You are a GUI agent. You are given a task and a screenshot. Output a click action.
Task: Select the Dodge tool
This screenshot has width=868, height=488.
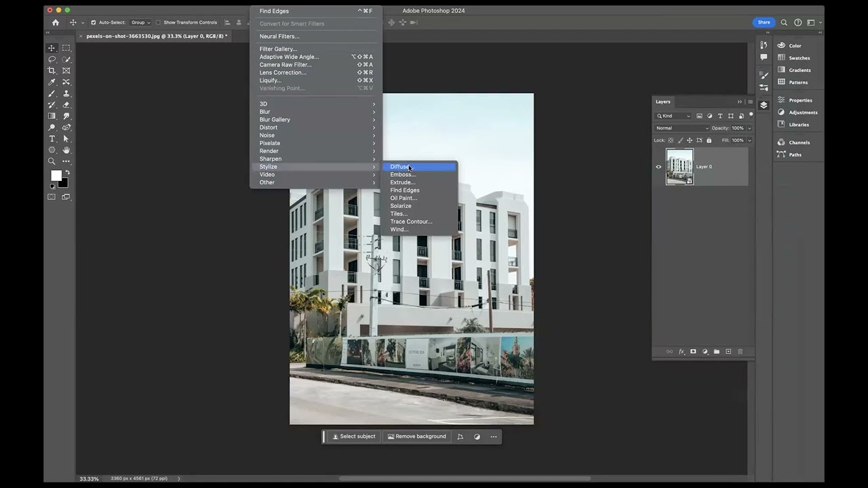click(52, 127)
